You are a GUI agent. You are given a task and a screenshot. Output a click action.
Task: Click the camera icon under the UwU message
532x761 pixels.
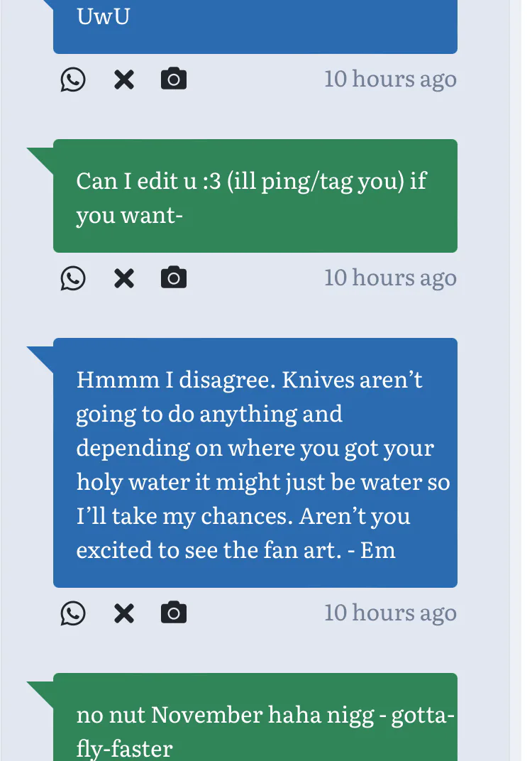tap(174, 79)
